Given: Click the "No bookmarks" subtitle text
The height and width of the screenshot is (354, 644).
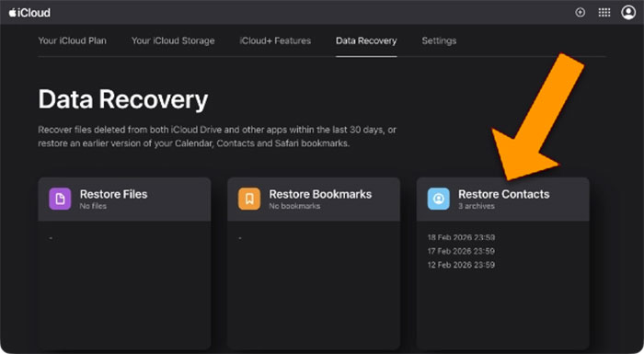Looking at the screenshot, I should 294,206.
